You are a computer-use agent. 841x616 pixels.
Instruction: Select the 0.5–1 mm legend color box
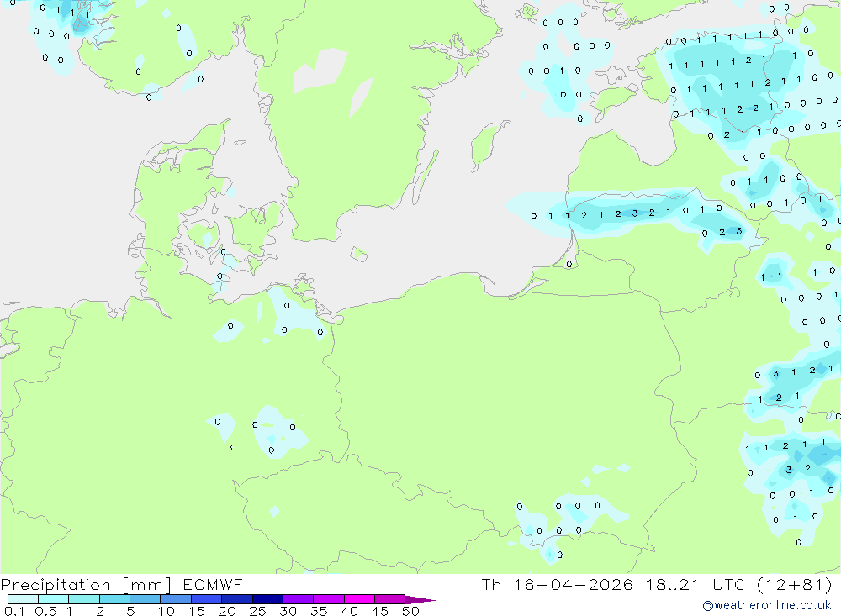tap(54, 599)
